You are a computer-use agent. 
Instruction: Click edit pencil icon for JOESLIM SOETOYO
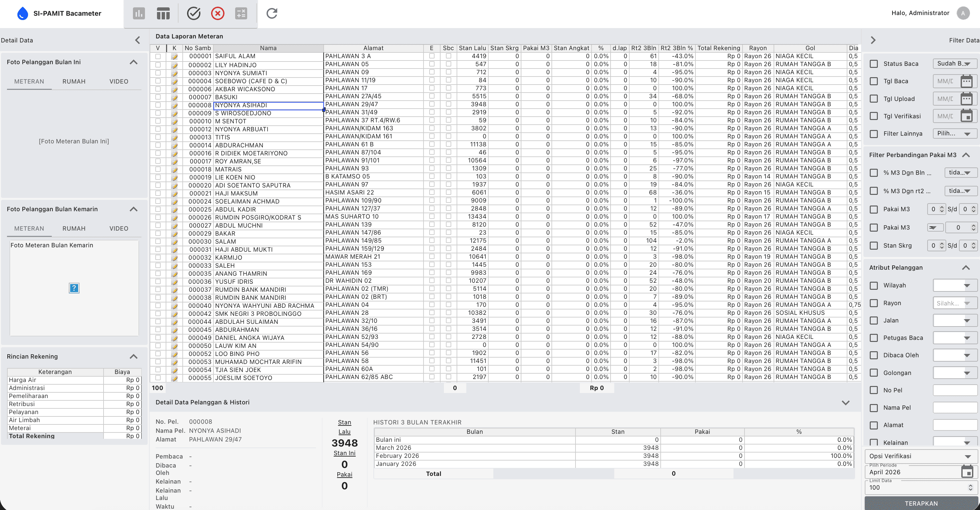pos(175,378)
